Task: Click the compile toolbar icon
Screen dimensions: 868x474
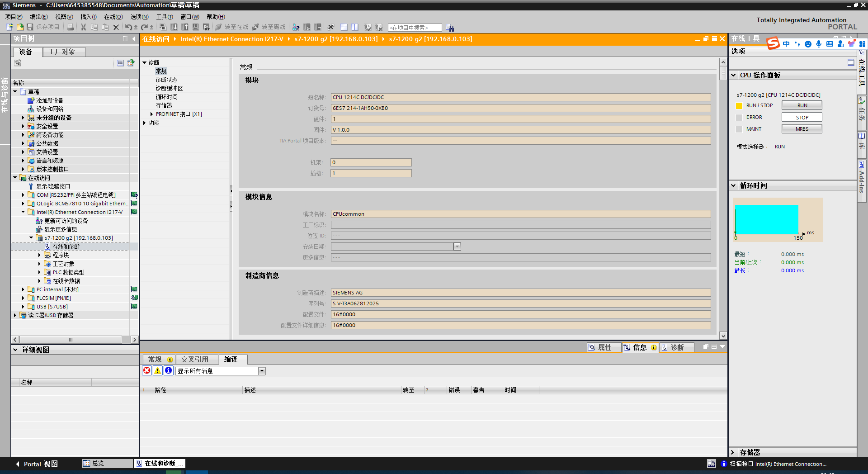Action: (163, 27)
